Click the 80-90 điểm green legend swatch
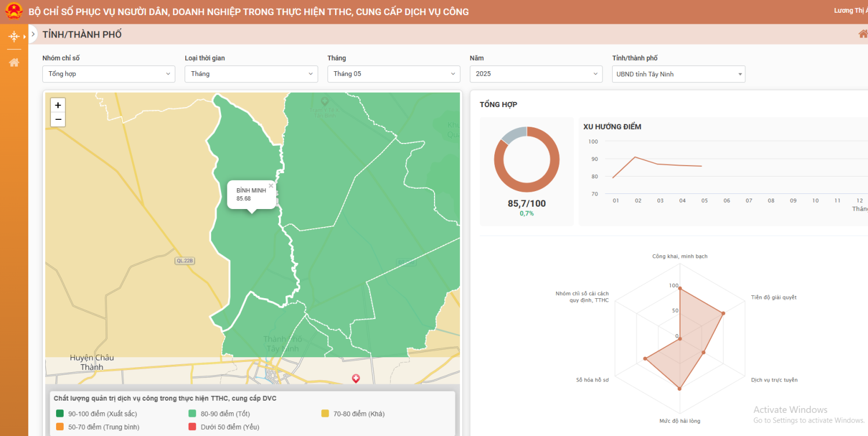The image size is (868, 436). (192, 413)
